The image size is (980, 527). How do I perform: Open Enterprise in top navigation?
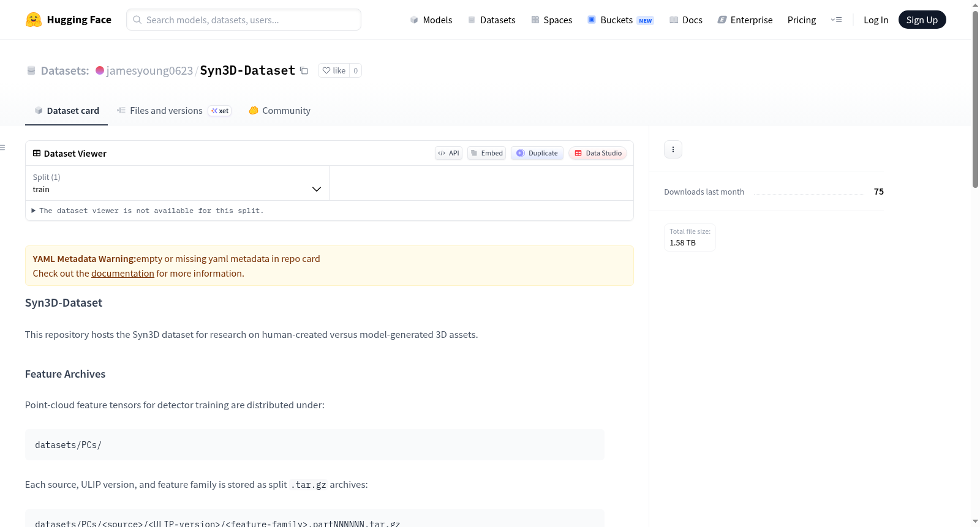[745, 20]
